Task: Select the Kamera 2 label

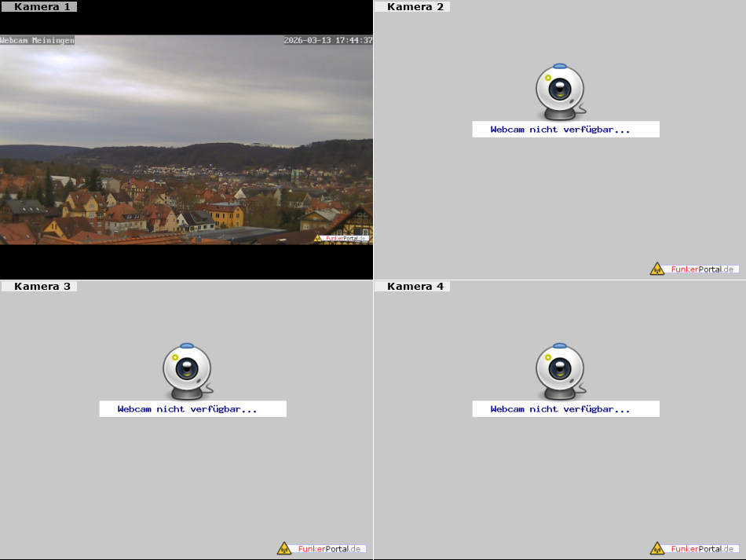Action: tap(415, 7)
